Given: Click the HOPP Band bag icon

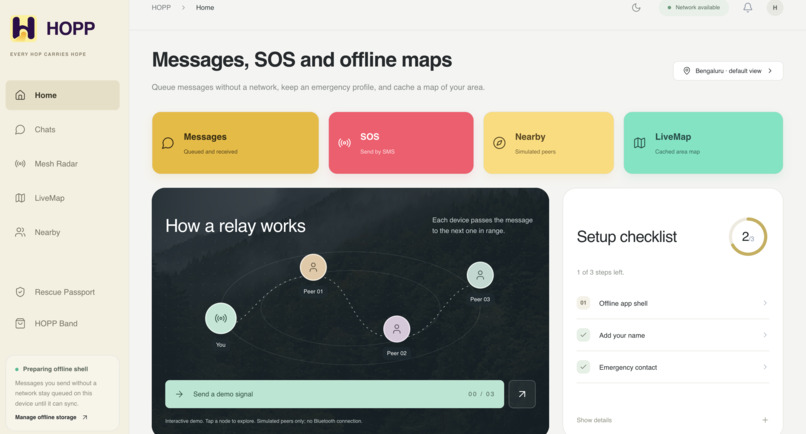Looking at the screenshot, I should [20, 323].
